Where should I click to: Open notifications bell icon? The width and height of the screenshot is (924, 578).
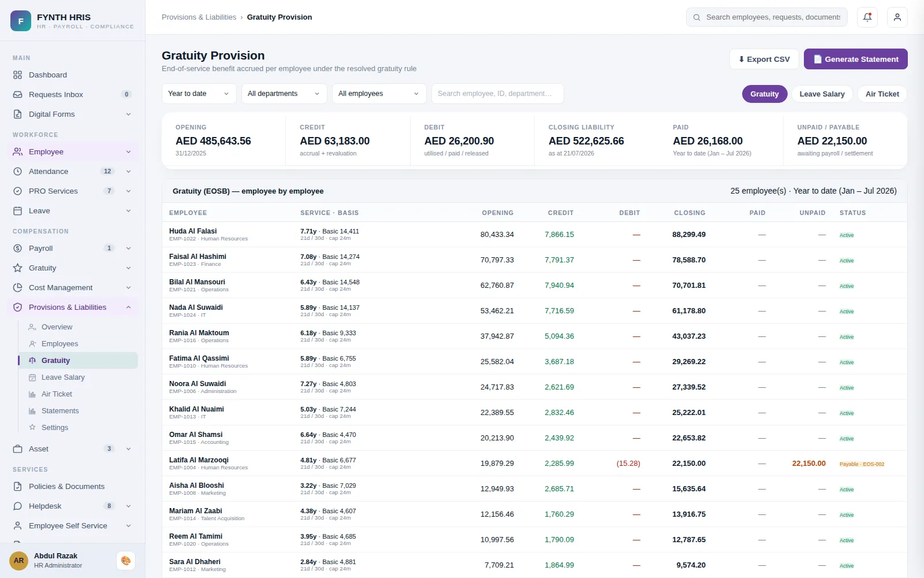point(867,17)
